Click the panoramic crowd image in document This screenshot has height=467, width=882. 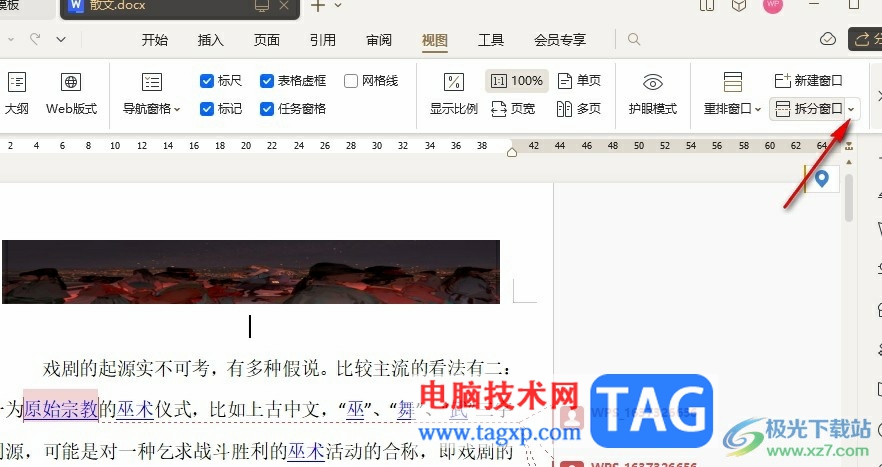pyautogui.click(x=251, y=272)
